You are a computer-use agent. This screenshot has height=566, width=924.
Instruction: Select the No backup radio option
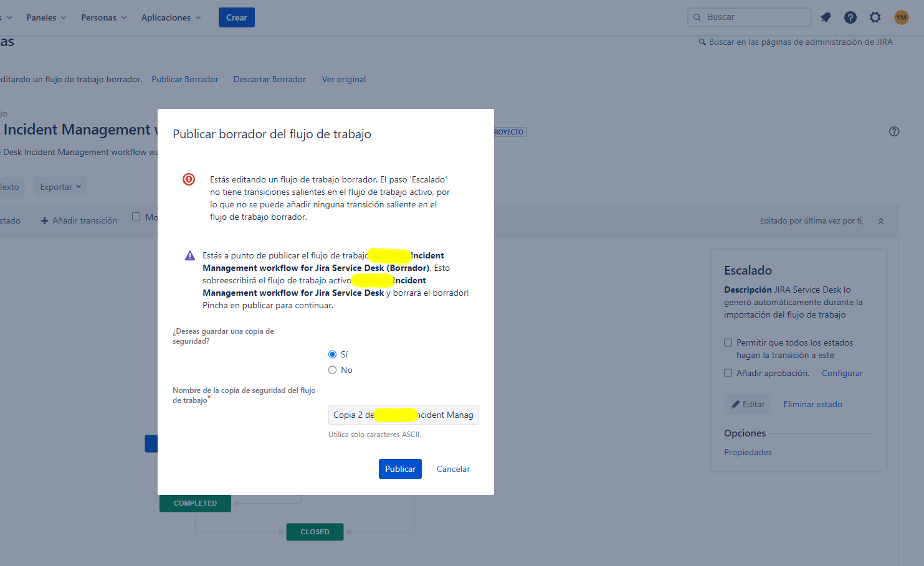[x=332, y=370]
